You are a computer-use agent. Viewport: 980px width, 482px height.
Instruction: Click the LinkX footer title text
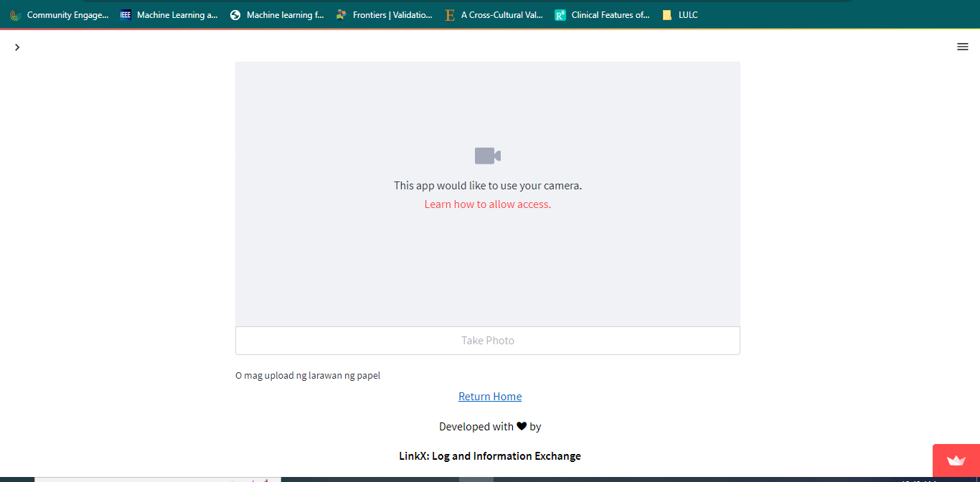[x=490, y=455]
